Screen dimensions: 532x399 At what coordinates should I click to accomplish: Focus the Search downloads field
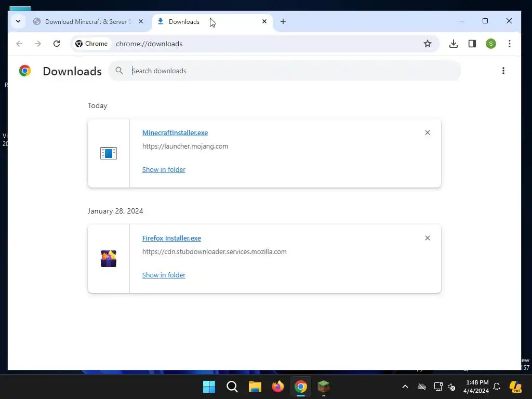pos(285,71)
